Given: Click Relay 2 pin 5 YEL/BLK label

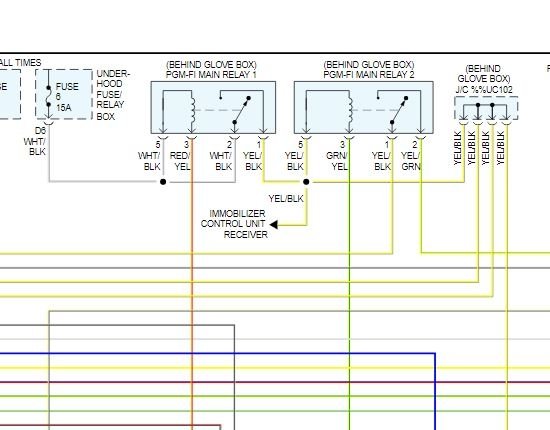Looking at the screenshot, I should pos(294,161).
